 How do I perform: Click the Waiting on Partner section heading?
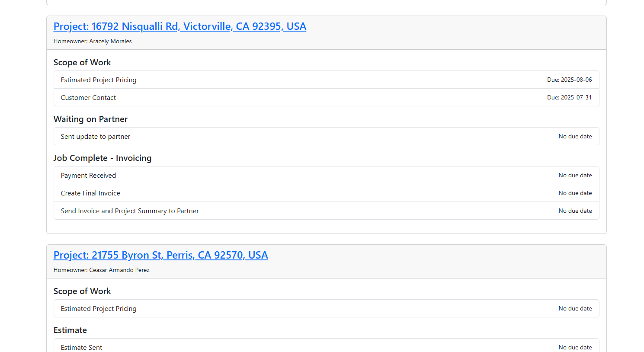pos(90,119)
